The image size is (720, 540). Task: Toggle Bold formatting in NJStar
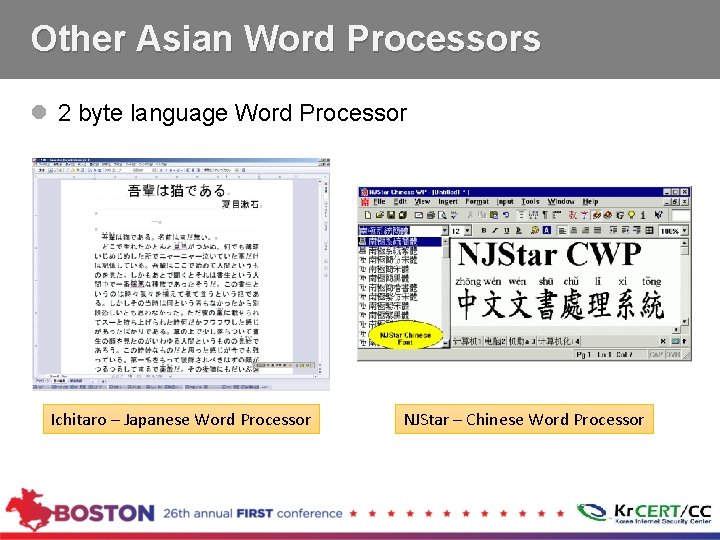pyautogui.click(x=484, y=231)
